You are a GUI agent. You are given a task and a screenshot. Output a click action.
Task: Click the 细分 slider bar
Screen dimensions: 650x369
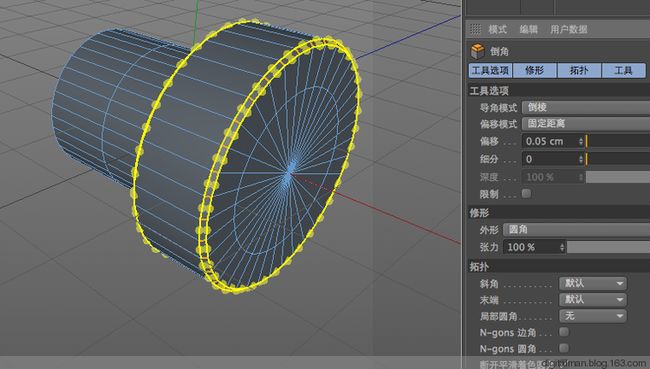pos(618,159)
